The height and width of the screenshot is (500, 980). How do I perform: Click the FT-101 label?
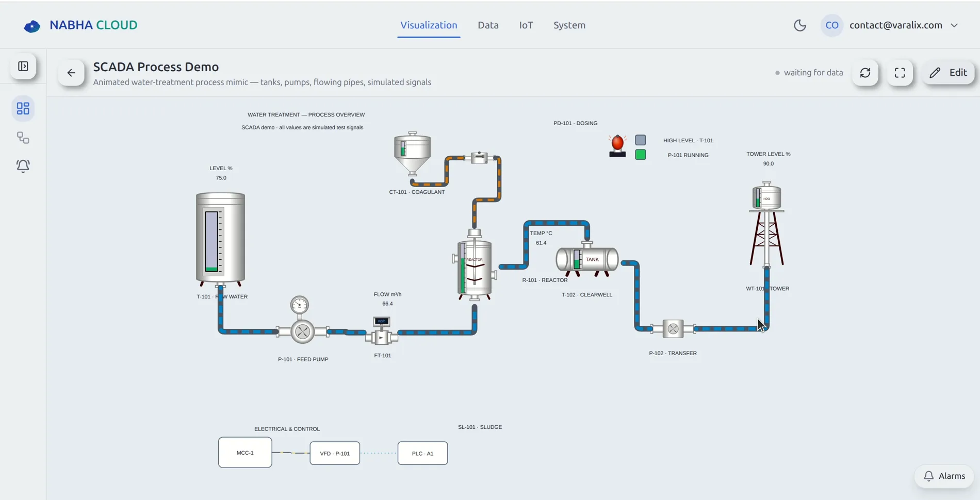[x=382, y=356]
